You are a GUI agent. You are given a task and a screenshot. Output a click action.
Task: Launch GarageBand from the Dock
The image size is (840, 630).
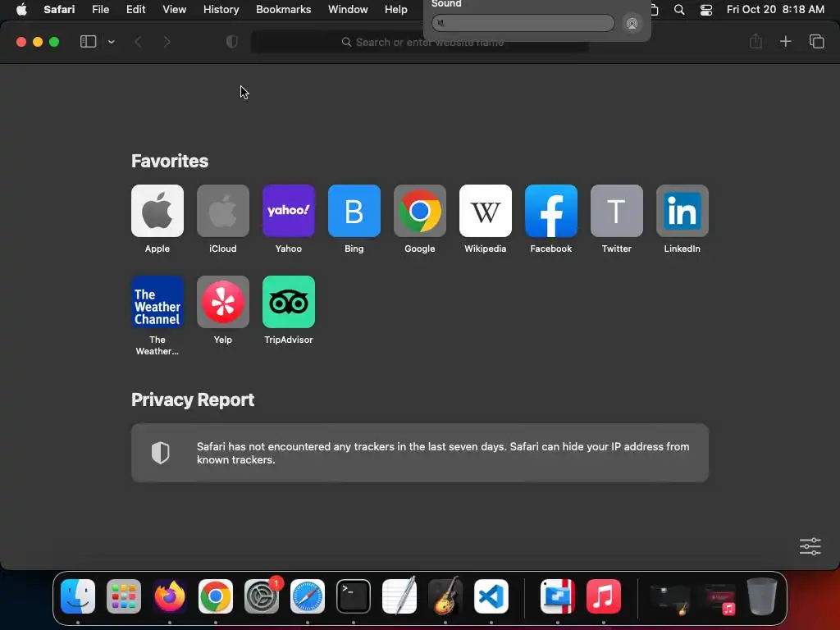(445, 596)
